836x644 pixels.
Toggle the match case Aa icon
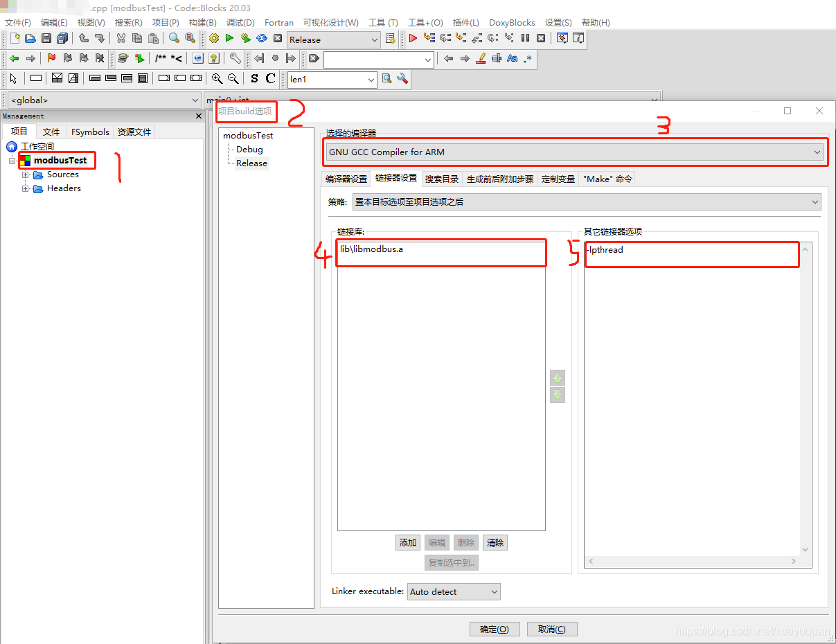(x=513, y=59)
